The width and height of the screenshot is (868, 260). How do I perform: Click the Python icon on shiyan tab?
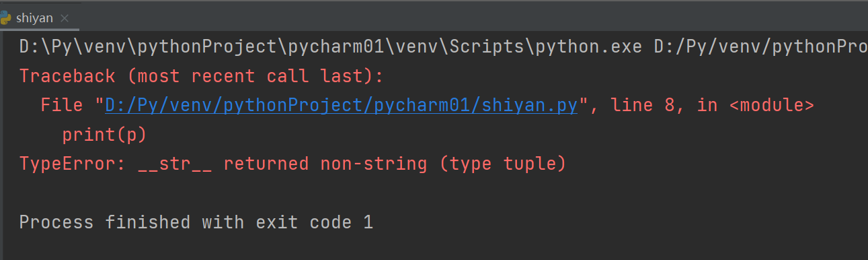coord(5,18)
